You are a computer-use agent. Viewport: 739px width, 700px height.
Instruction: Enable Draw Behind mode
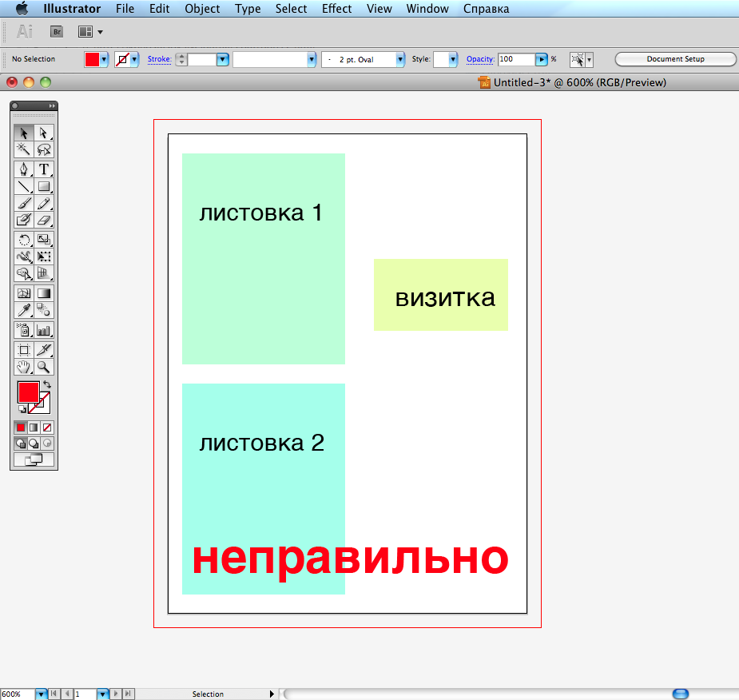[x=34, y=443]
